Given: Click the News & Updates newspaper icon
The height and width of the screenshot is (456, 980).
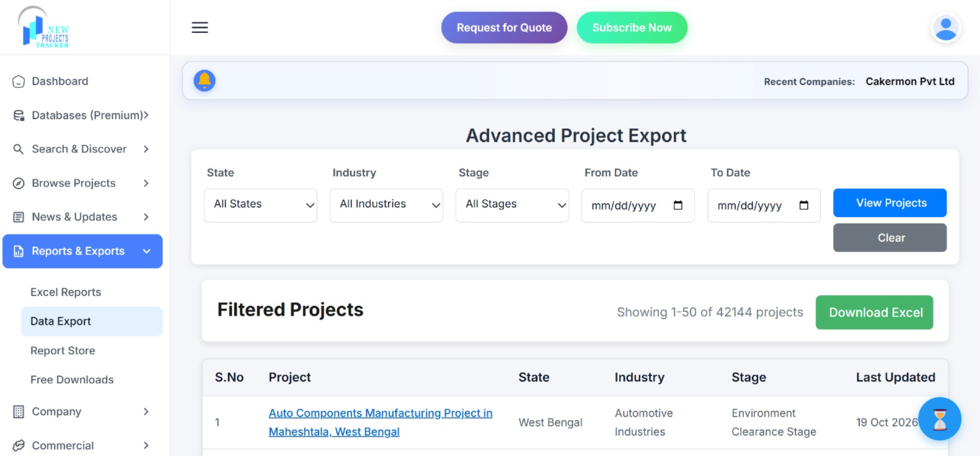Looking at the screenshot, I should pyautogui.click(x=19, y=217).
